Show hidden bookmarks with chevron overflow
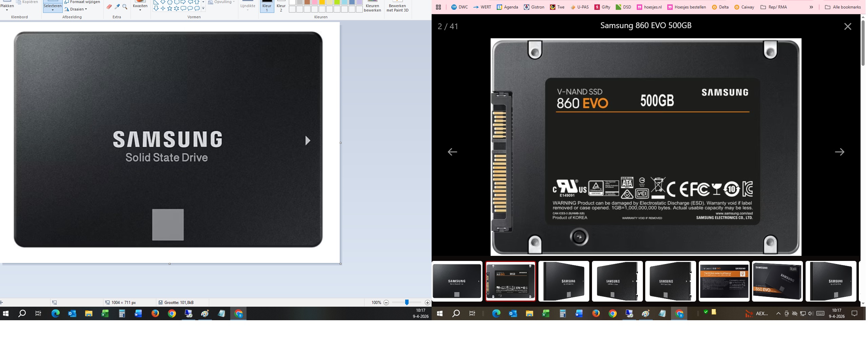The width and height of the screenshot is (868, 347). [x=811, y=7]
